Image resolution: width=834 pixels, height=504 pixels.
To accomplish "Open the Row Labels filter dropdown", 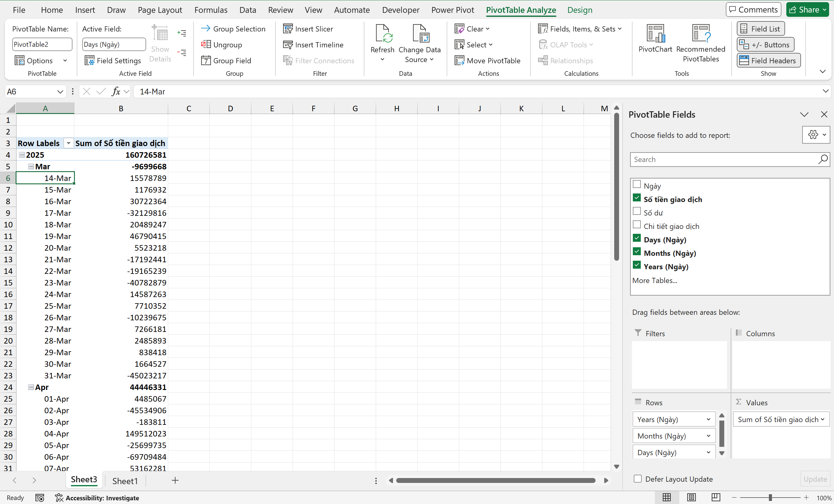I will pyautogui.click(x=68, y=143).
